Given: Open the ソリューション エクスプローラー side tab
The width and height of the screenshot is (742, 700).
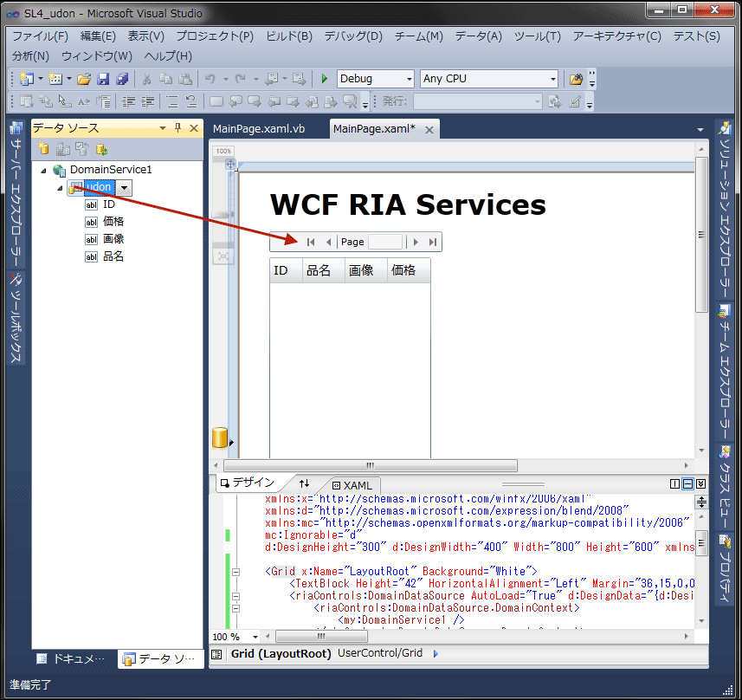Looking at the screenshot, I should click(x=725, y=210).
